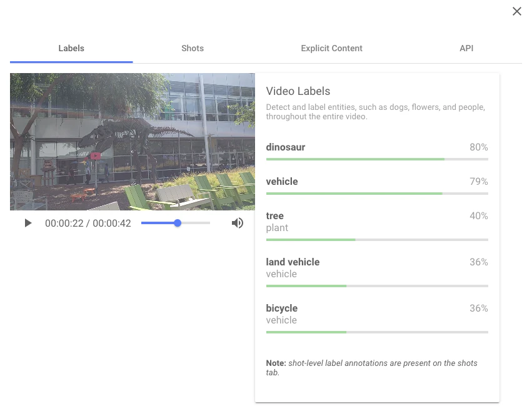Switch to the Shots tab
The height and width of the screenshot is (409, 532).
click(x=193, y=49)
